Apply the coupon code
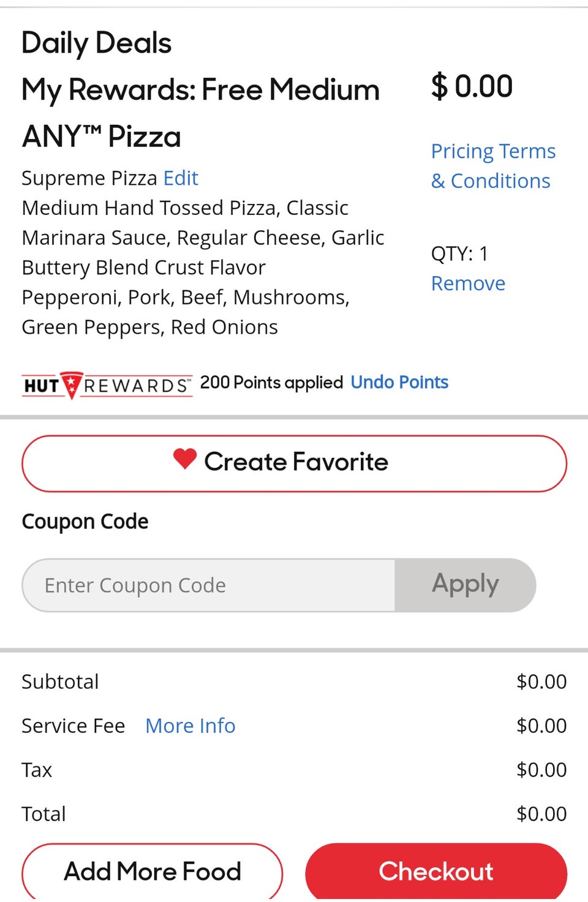 coord(466,585)
